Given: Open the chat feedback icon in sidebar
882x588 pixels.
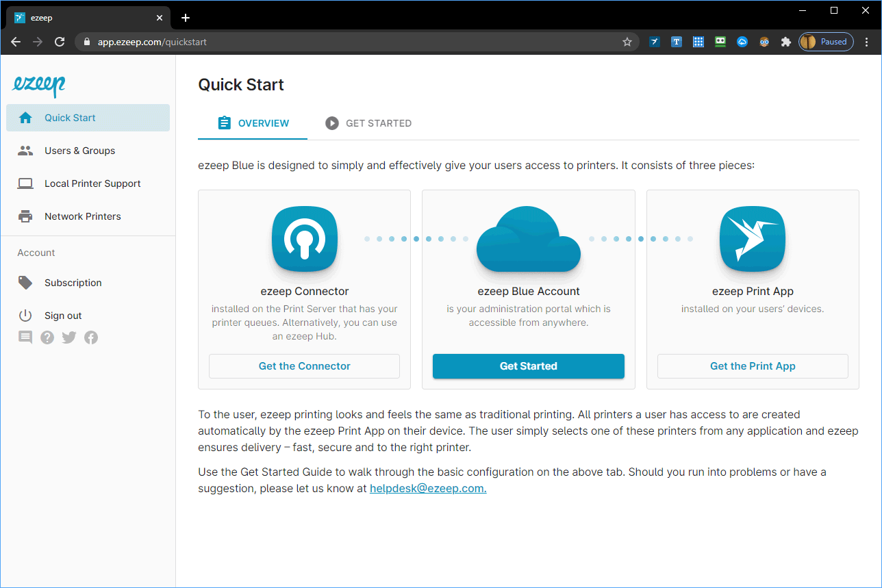Looking at the screenshot, I should [25, 337].
